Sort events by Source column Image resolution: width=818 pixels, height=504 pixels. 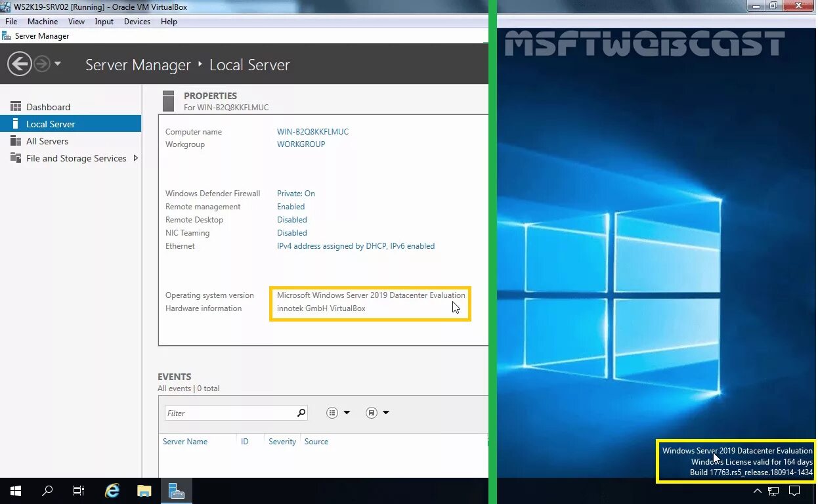(x=316, y=442)
